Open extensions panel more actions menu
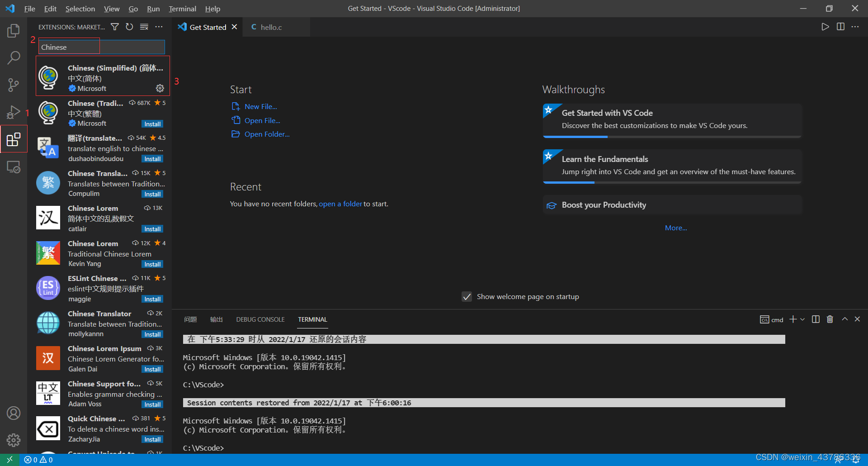 tap(159, 27)
